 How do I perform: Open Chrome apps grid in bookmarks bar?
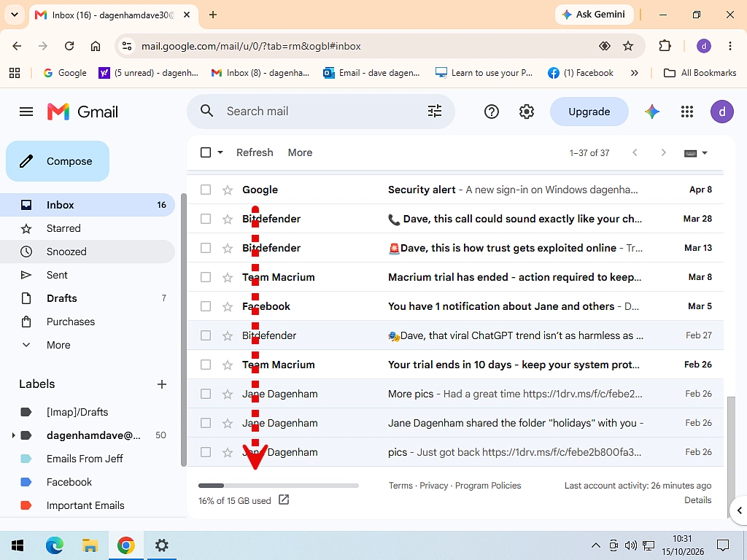(x=15, y=73)
